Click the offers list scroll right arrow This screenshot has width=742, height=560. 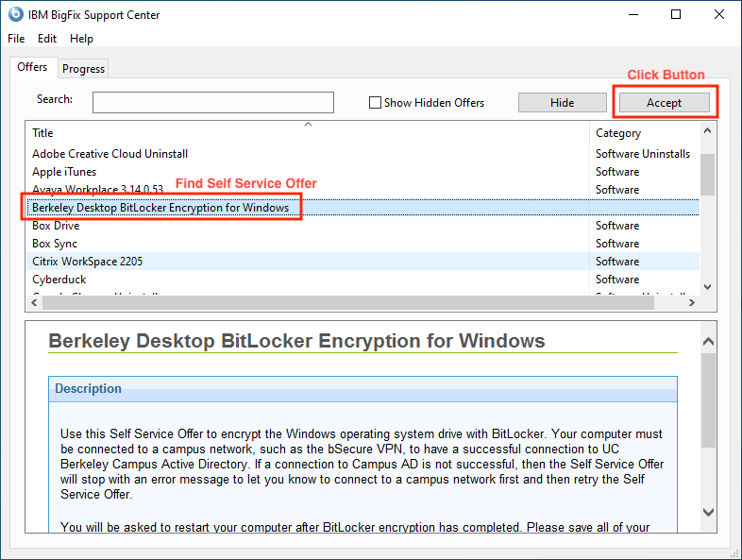click(x=692, y=302)
